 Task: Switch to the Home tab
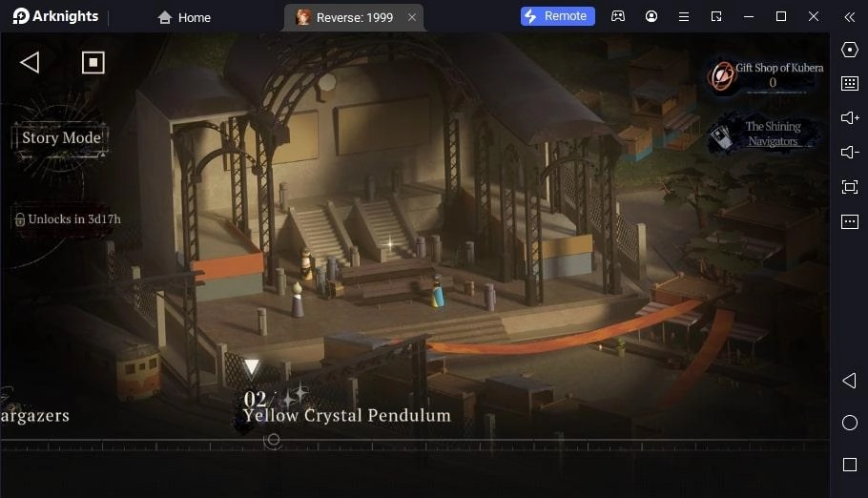pos(184,18)
